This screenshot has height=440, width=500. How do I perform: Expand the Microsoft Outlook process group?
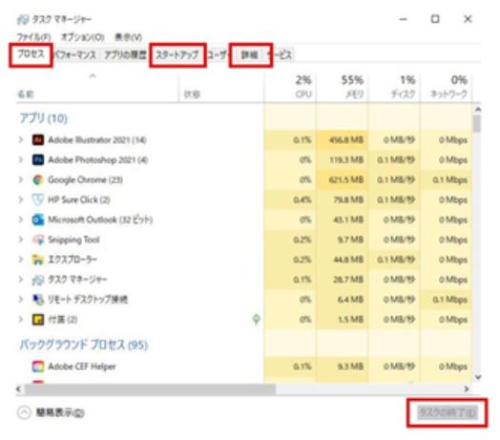tap(21, 220)
